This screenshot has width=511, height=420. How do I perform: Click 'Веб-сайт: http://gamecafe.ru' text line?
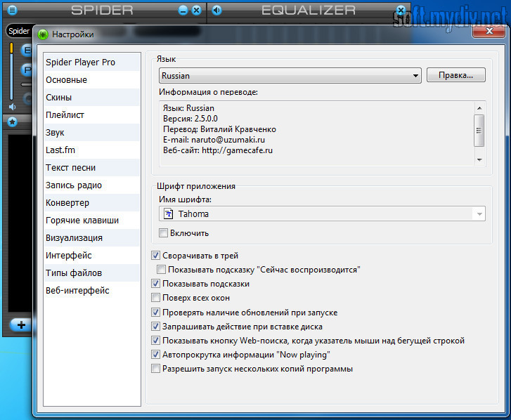[218, 150]
